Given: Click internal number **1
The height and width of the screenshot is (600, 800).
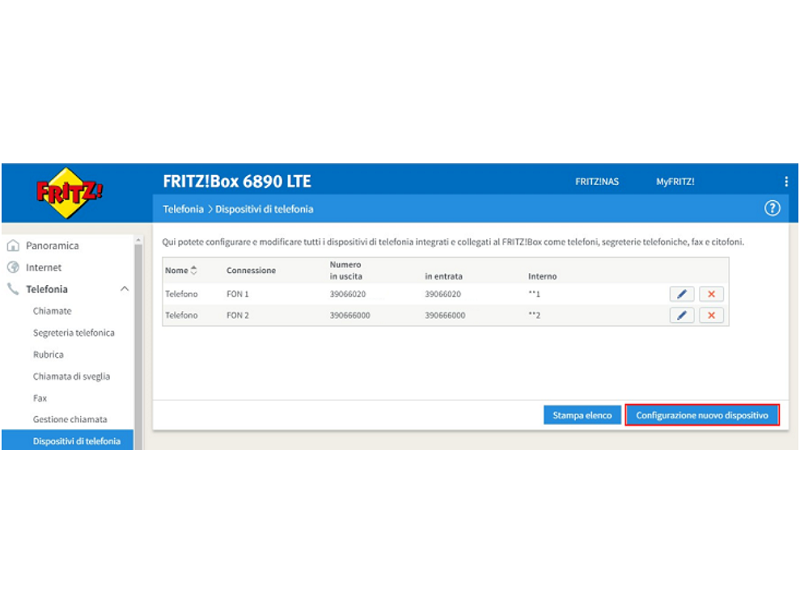Looking at the screenshot, I should coord(534,294).
